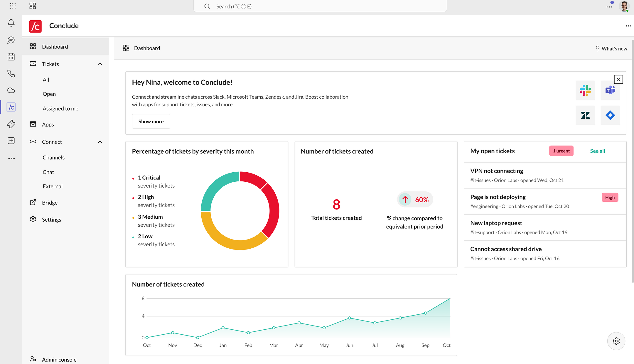
Task: Open the Jira integration icon
Action: [x=610, y=115]
